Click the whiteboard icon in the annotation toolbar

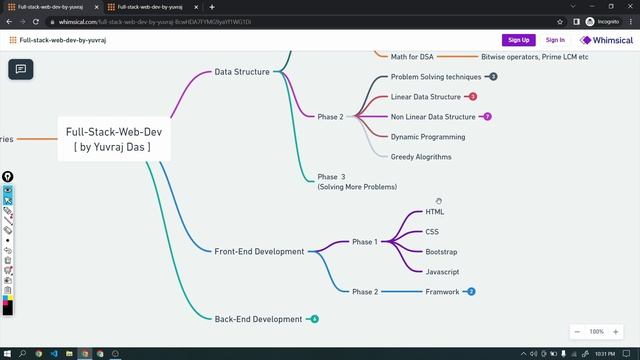pyautogui.click(x=8, y=270)
